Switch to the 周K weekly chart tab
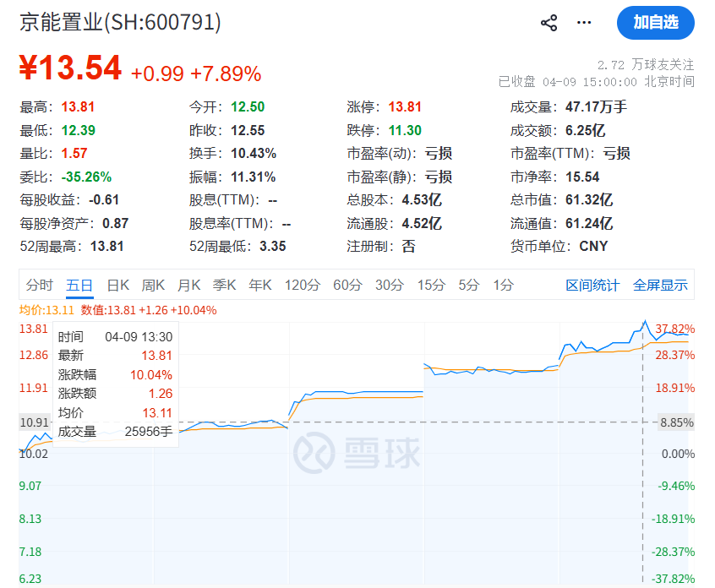This screenshot has width=715, height=588. pyautogui.click(x=153, y=286)
